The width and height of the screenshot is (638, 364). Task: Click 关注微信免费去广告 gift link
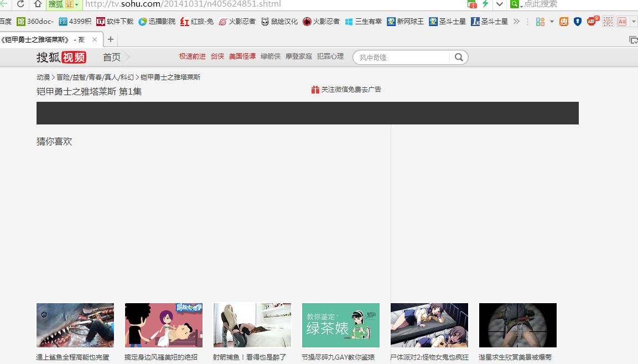pyautogui.click(x=346, y=90)
